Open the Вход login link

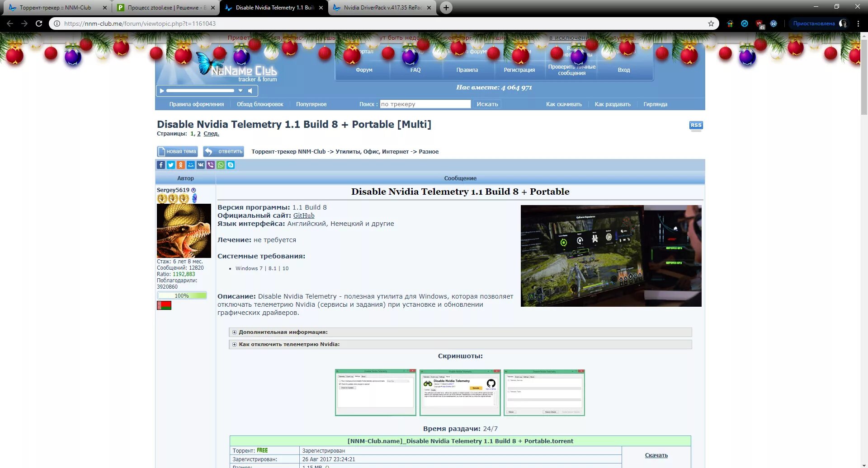click(x=624, y=70)
